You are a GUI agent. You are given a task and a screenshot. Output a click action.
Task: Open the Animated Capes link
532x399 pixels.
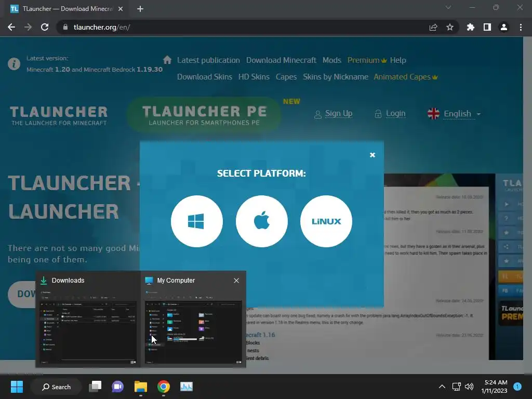click(405, 77)
